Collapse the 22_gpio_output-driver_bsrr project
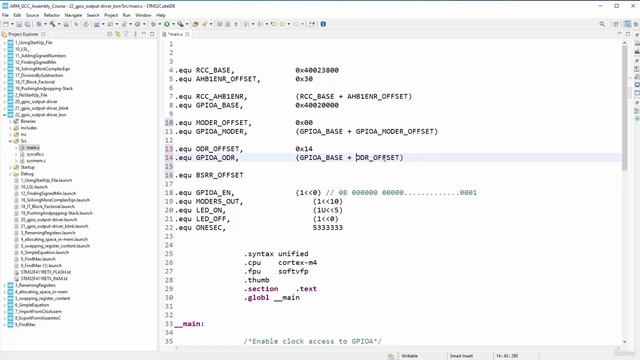 4,115
